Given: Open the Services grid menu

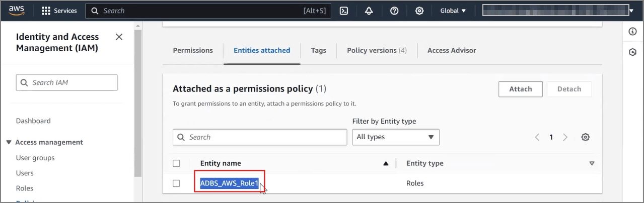Looking at the screenshot, I should coord(59,11).
